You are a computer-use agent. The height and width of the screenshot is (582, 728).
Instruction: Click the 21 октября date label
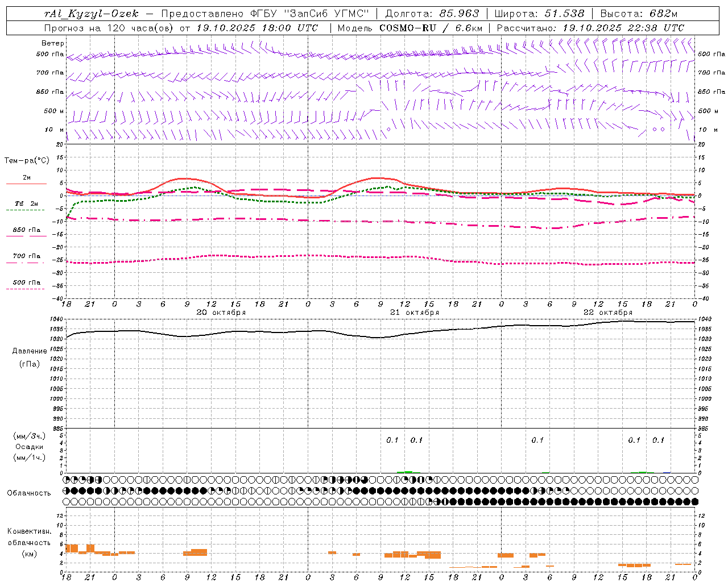415,313
